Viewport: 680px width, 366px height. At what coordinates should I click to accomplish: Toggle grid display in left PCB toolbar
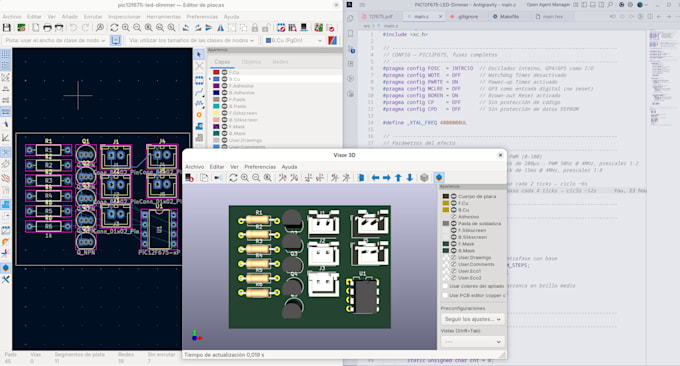click(x=5, y=54)
